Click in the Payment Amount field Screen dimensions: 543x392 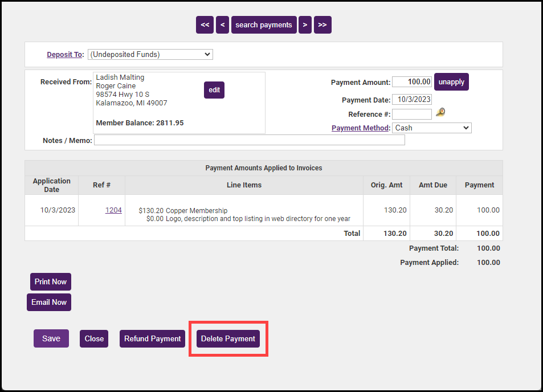(411, 82)
